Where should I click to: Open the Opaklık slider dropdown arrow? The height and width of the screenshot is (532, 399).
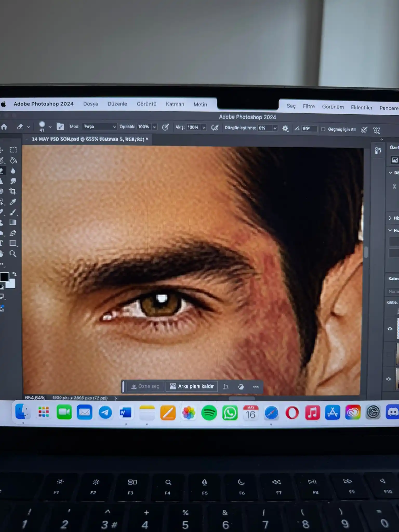point(154,127)
